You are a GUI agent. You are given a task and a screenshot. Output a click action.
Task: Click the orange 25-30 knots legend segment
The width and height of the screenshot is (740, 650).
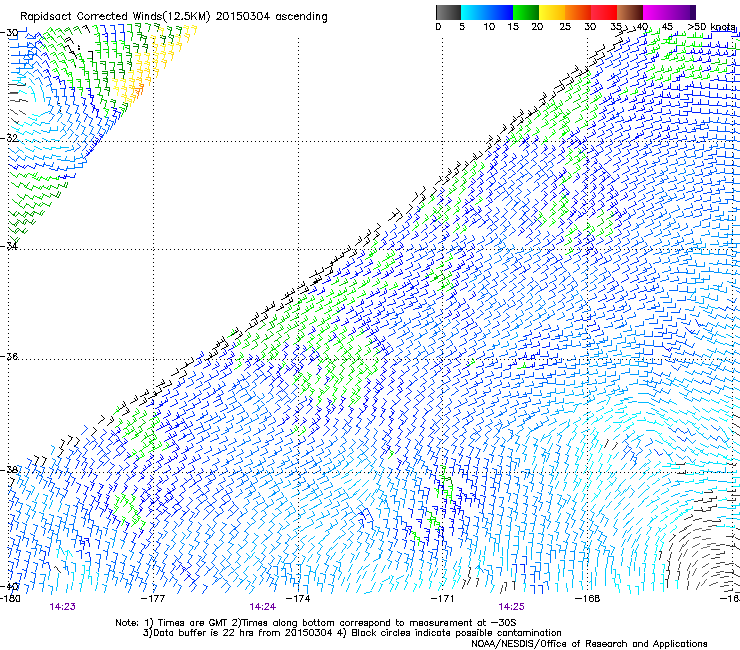click(x=578, y=12)
